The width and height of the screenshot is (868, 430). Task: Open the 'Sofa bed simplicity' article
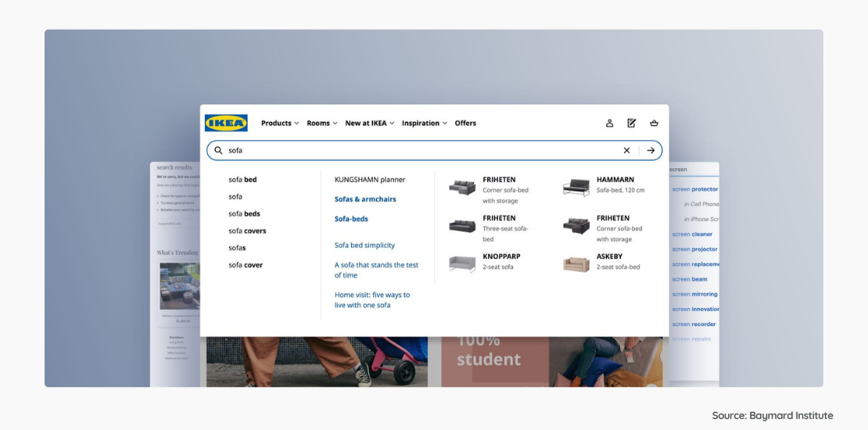click(365, 245)
